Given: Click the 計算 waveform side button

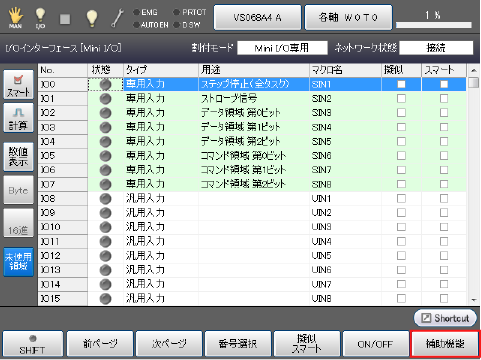Looking at the screenshot, I should pyautogui.click(x=18, y=118).
